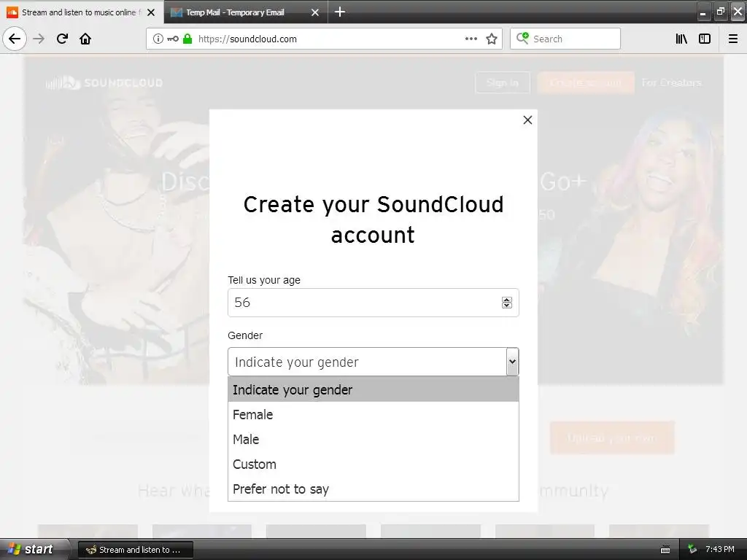The image size is (747, 560).
Task: Close the SoundCloud tab
Action: pyautogui.click(x=151, y=12)
